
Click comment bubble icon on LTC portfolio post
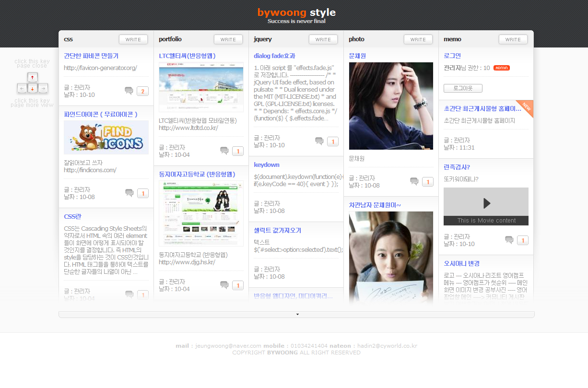224,151
